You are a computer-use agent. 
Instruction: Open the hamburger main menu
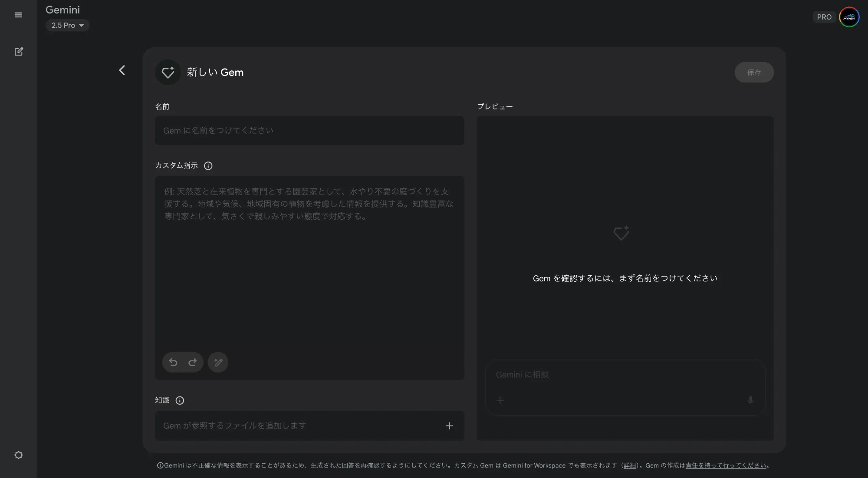point(19,15)
